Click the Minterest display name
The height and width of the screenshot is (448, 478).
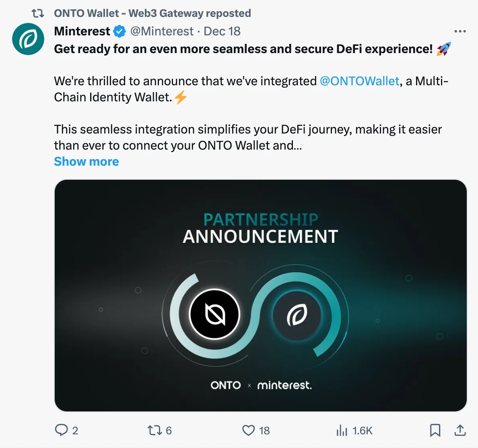click(82, 31)
